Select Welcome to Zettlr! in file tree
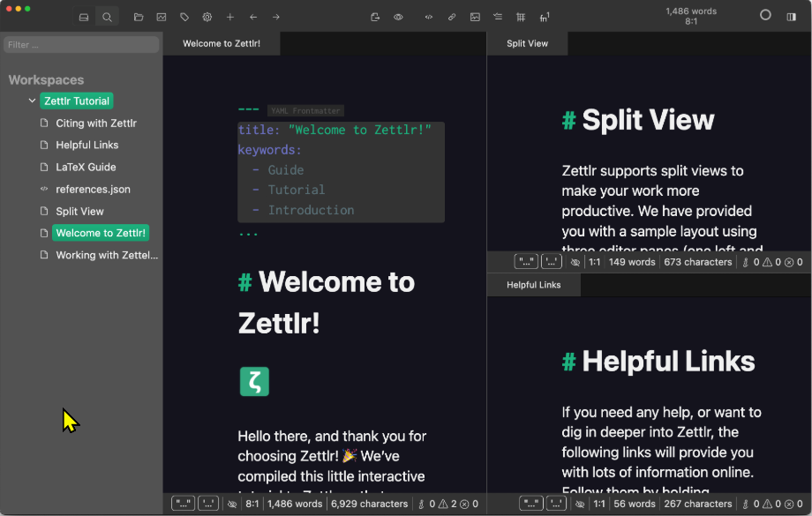Screen dimensions: 812x516 [x=101, y=233]
